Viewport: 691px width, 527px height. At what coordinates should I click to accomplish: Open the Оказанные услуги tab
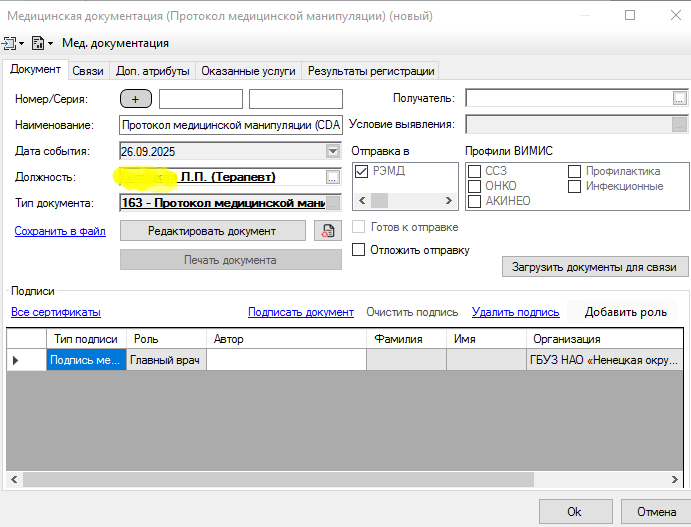click(248, 71)
